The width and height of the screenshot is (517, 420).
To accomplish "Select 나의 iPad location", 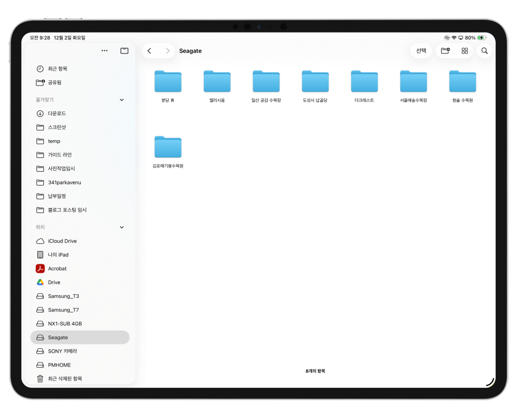I will click(80, 255).
